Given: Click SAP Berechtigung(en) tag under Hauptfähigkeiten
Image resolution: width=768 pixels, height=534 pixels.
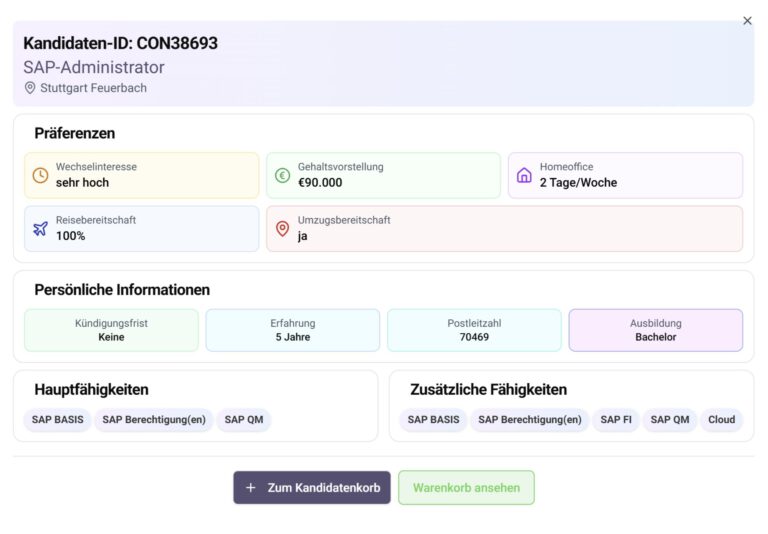Looking at the screenshot, I should (154, 420).
